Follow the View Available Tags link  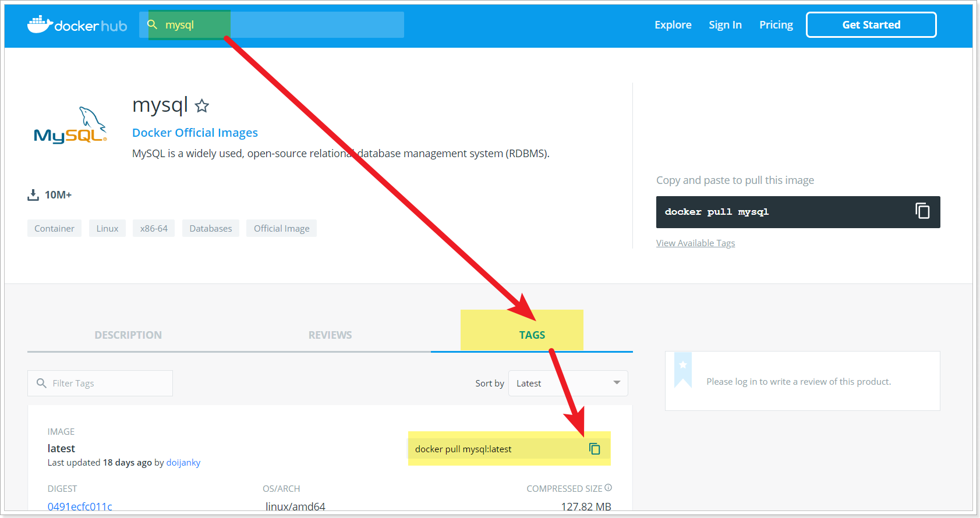695,243
